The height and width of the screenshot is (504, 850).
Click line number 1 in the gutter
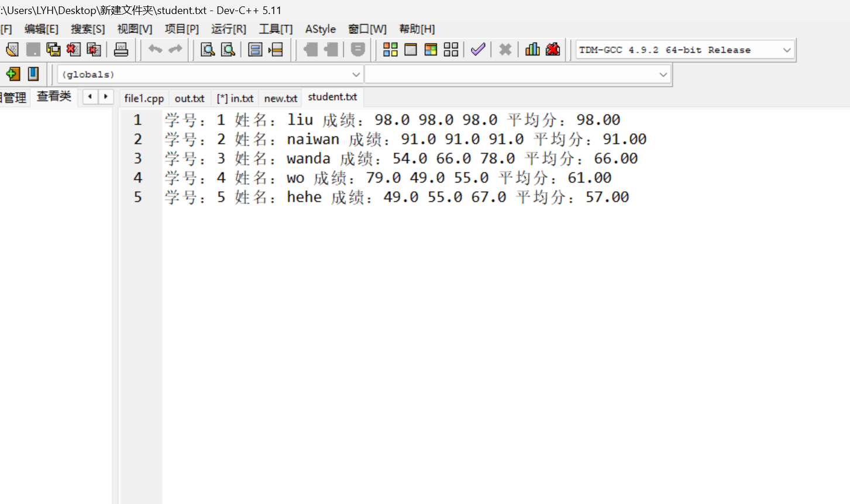(138, 120)
